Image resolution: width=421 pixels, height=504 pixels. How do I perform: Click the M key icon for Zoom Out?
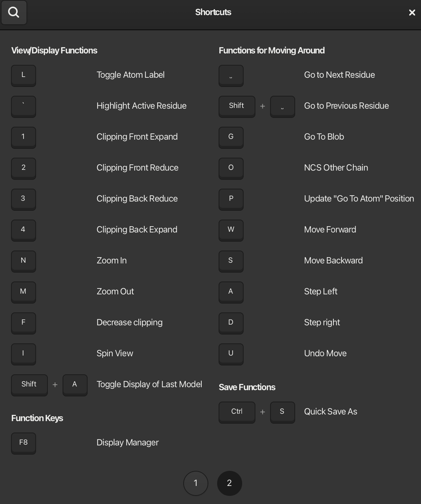(x=24, y=292)
